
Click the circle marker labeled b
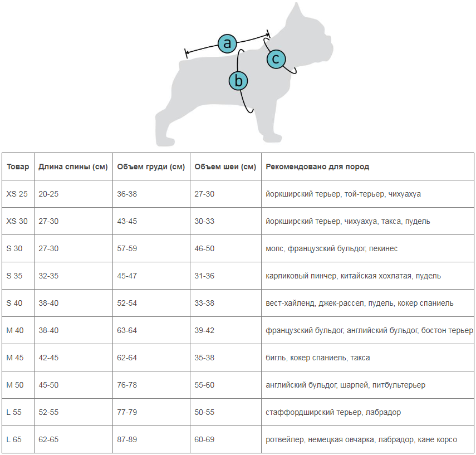click(238, 81)
